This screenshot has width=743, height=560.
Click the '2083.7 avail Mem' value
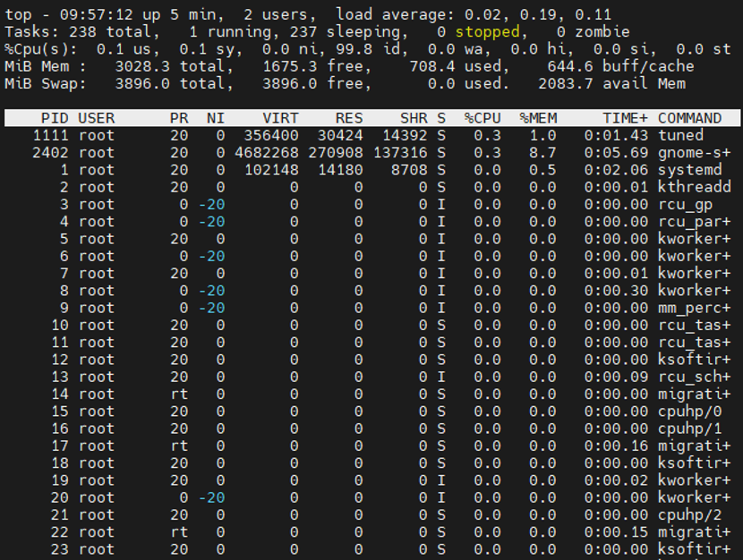pyautogui.click(x=611, y=84)
